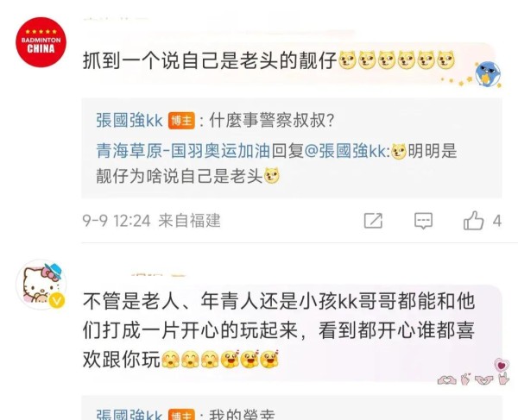The image size is (518, 420).
Task: Tap the blue bird badge decoration
Action: coord(488,74)
